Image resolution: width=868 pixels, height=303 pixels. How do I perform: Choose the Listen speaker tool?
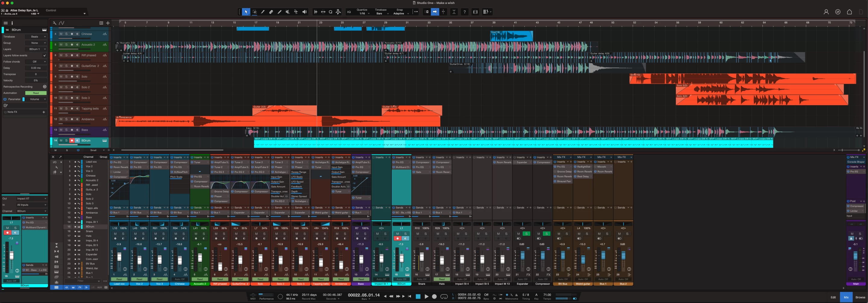point(304,12)
